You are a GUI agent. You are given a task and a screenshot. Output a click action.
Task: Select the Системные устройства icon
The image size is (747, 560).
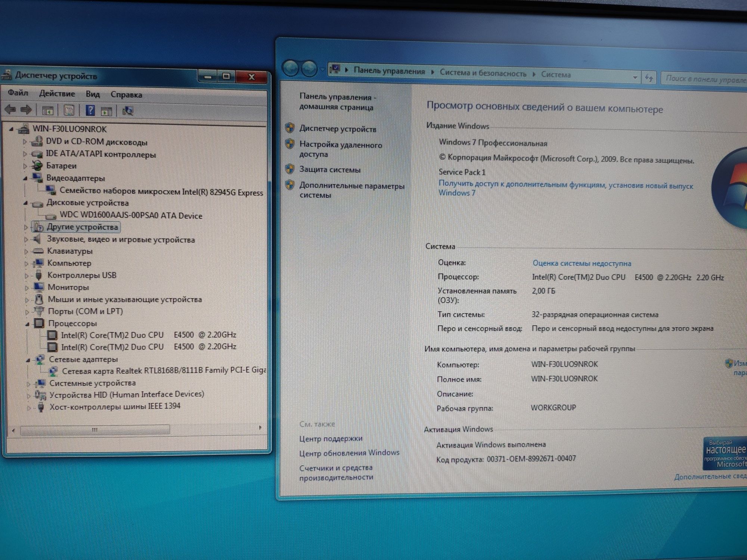click(40, 383)
